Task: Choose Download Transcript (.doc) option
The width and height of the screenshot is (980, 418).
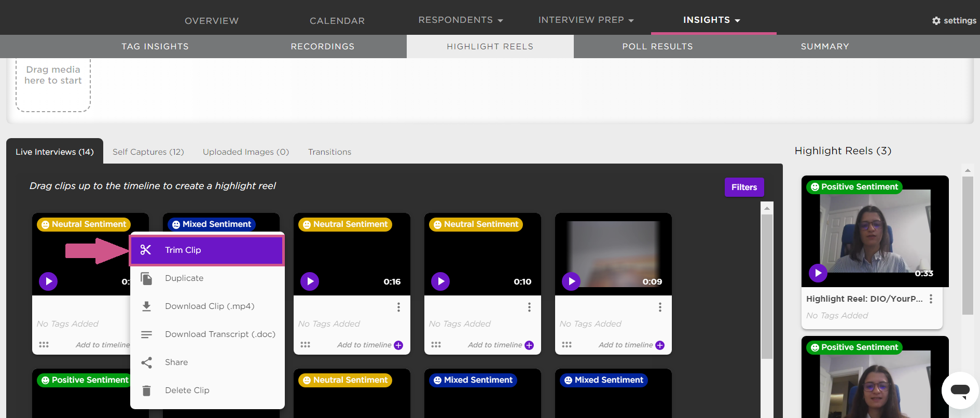Action: pos(207,334)
